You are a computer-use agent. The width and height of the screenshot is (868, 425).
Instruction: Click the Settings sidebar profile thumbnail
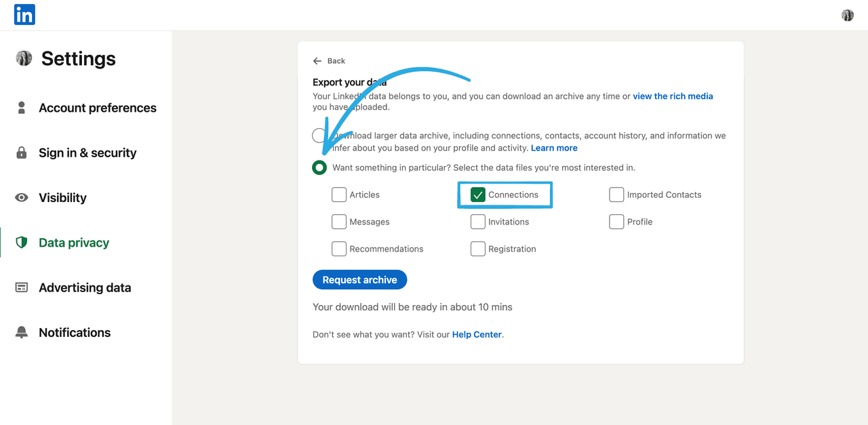pyautogui.click(x=24, y=58)
